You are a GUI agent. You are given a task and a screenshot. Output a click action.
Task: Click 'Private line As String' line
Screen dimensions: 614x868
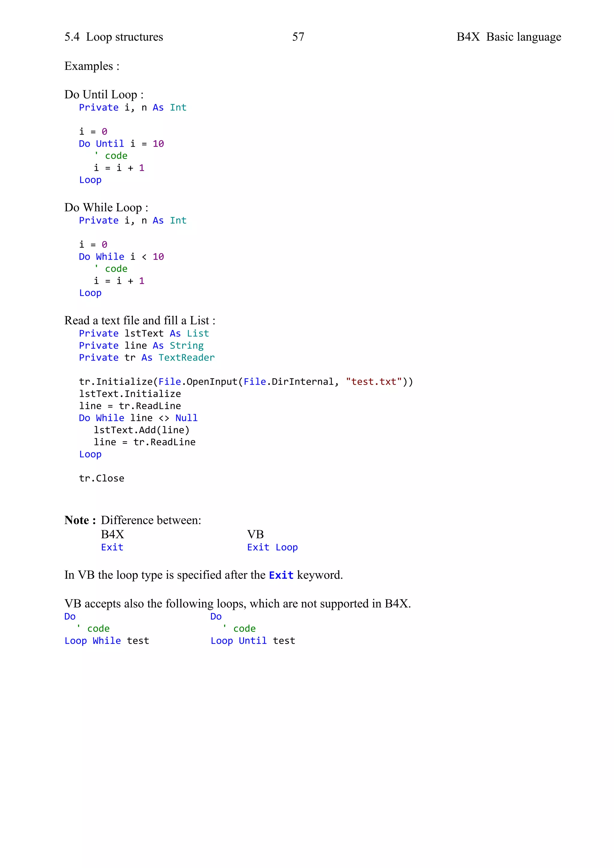tap(142, 346)
